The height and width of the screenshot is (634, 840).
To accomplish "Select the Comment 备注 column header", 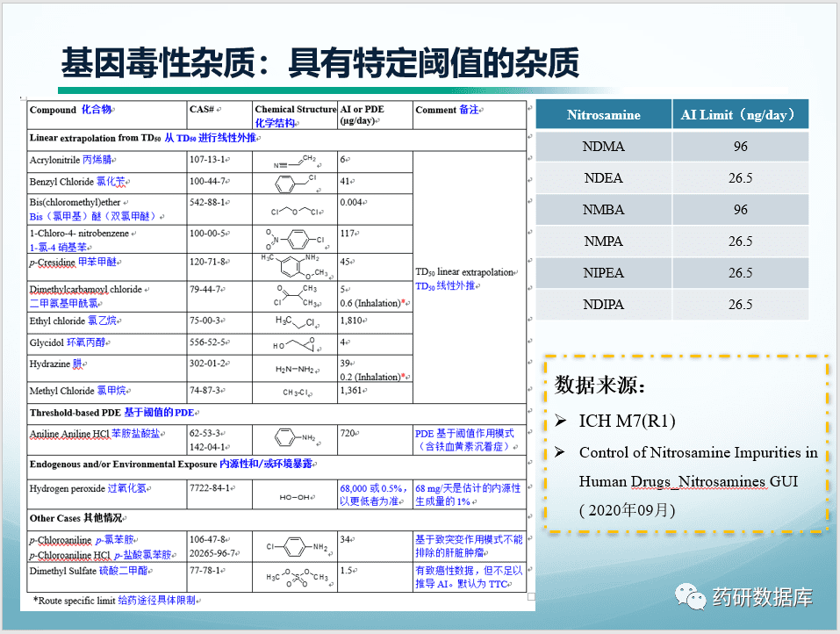I will pyautogui.click(x=470, y=115).
